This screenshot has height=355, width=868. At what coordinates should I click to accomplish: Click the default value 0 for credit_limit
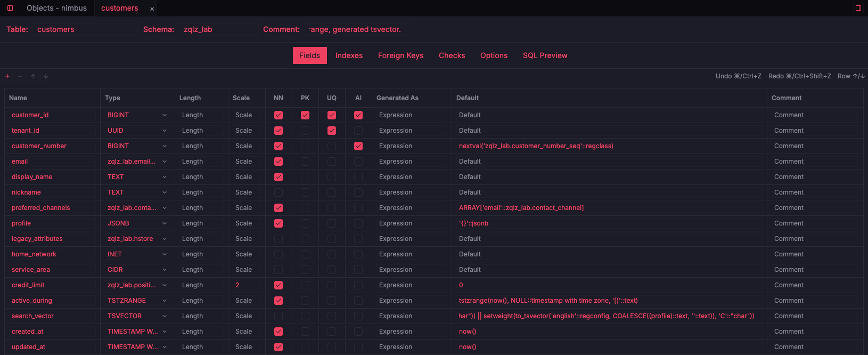coord(609,285)
